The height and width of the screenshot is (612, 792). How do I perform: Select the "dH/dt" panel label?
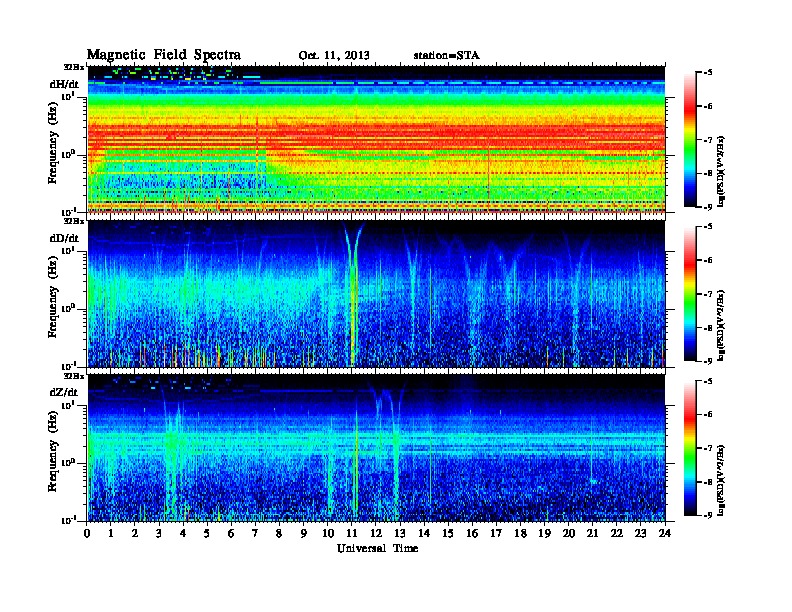(64, 84)
